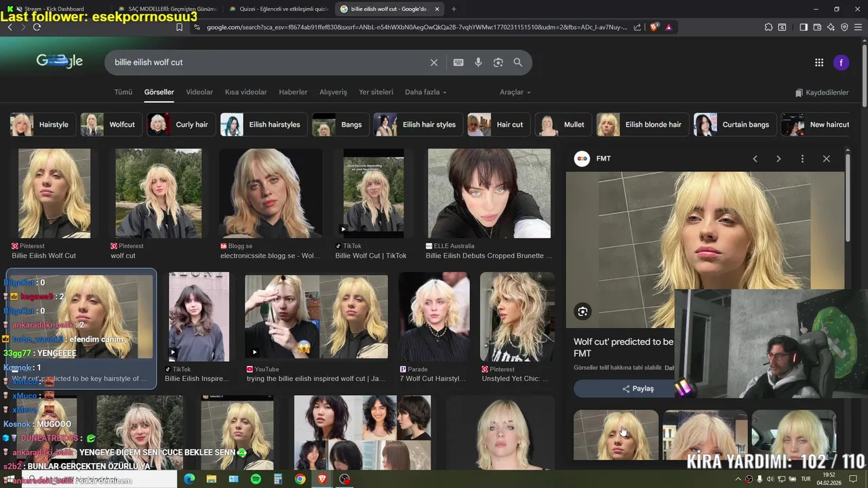Go to previous image in preview panel

click(755, 159)
